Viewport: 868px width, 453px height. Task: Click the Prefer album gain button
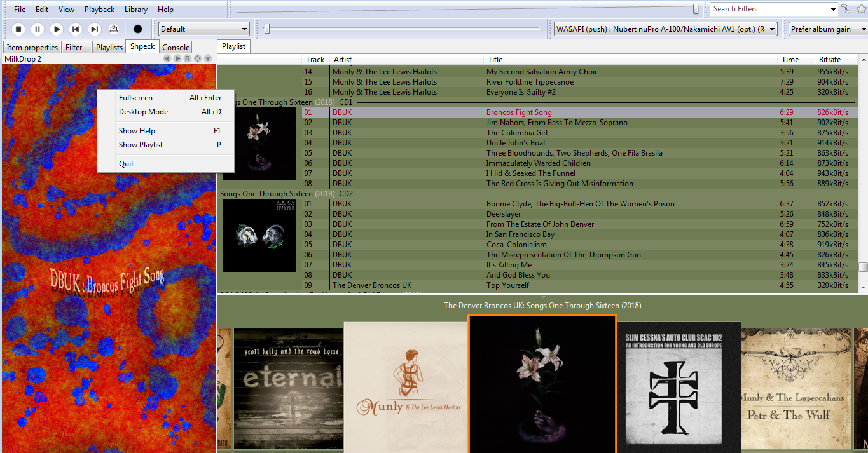(826, 29)
